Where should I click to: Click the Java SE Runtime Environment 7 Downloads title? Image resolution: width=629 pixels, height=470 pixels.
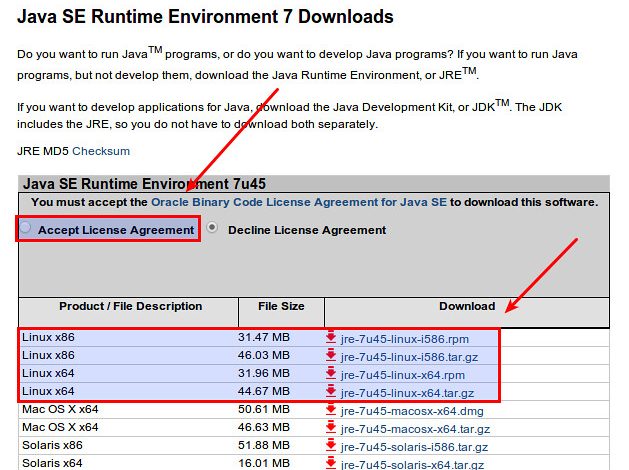click(205, 17)
